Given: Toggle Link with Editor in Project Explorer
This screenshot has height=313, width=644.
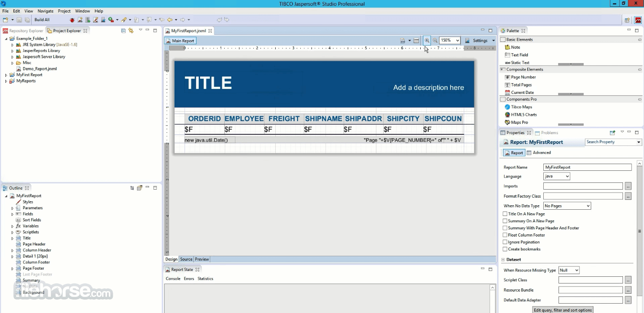Looking at the screenshot, I should tap(131, 30).
